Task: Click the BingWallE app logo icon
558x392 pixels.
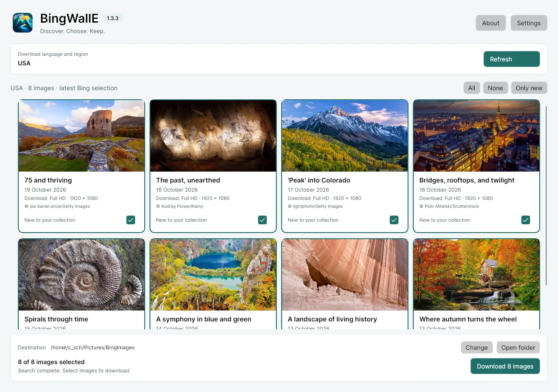Action: point(23,23)
